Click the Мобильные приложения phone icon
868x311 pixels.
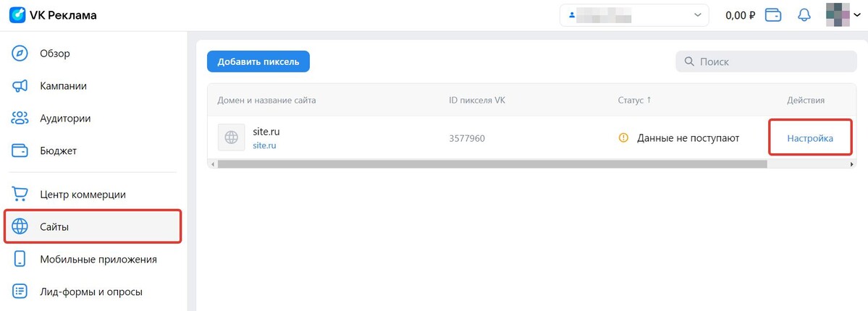tap(20, 259)
